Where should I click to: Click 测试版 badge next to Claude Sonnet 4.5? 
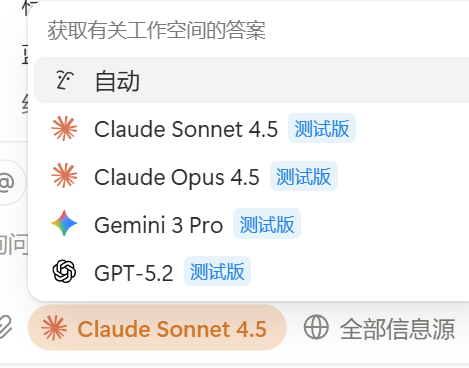(322, 128)
